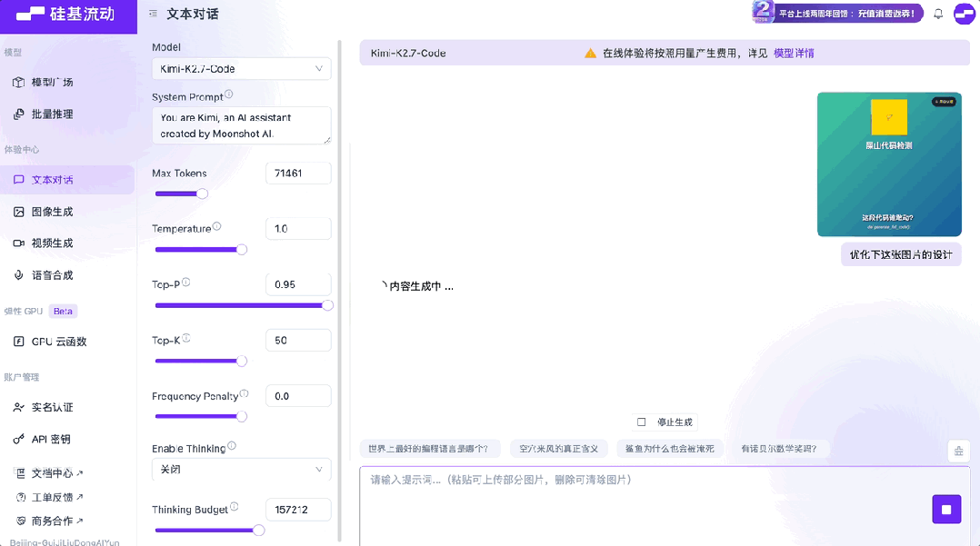Open the 模型详情 link
The width and height of the screenshot is (980, 546).
coord(794,53)
